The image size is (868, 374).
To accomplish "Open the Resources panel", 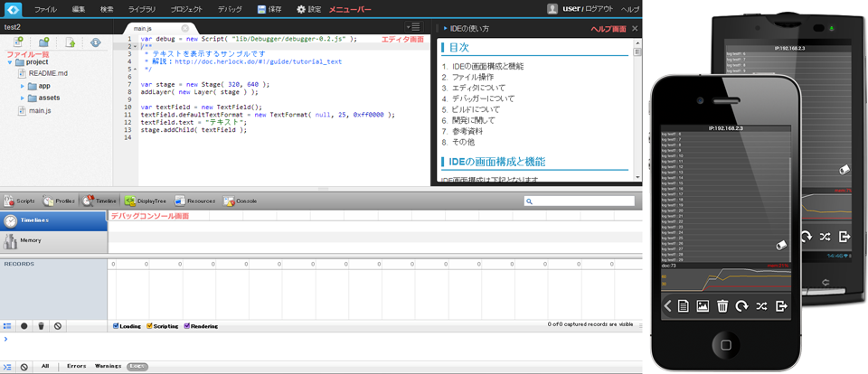I will 195,201.
